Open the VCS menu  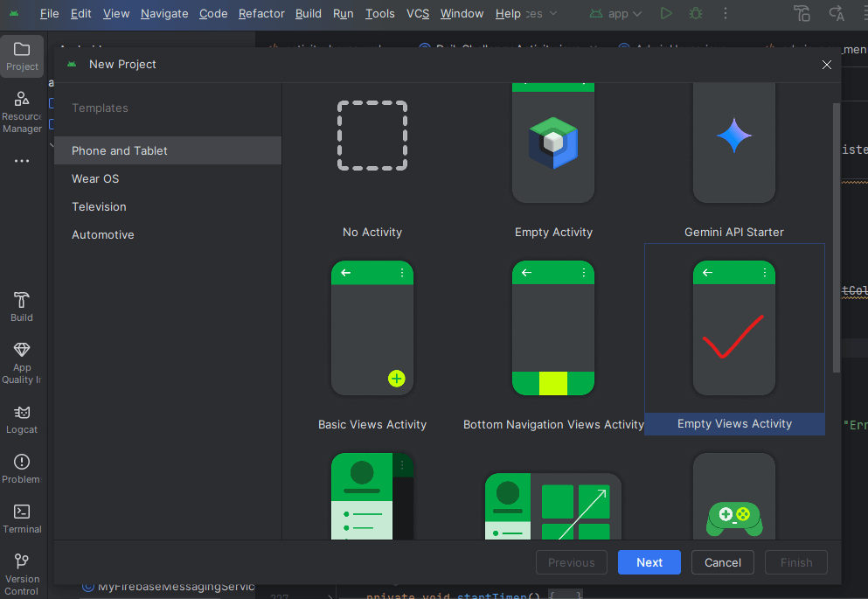pos(418,13)
